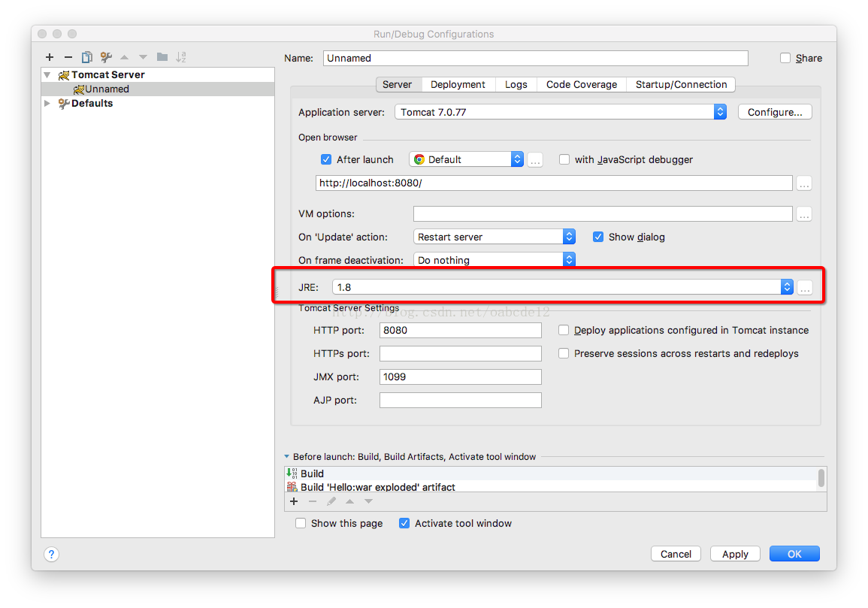Select Build 'Hello:war exploded' artifact row
Screen dimensions: 868x608
pyautogui.click(x=551, y=487)
